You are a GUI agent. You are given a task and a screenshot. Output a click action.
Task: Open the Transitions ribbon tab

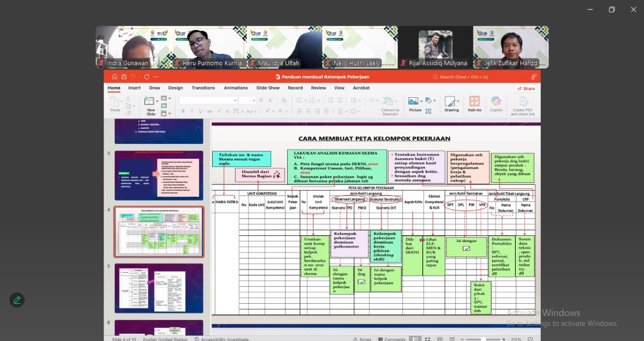tap(203, 88)
